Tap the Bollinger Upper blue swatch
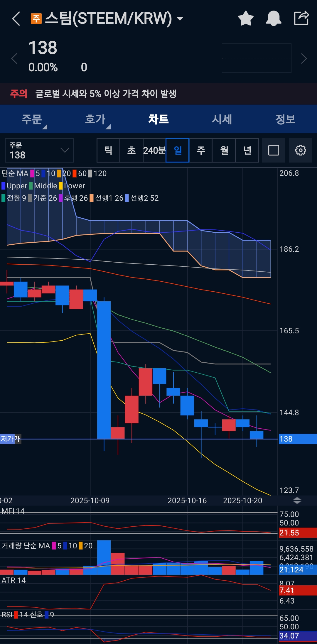This screenshot has width=317, height=644. pyautogui.click(x=4, y=186)
